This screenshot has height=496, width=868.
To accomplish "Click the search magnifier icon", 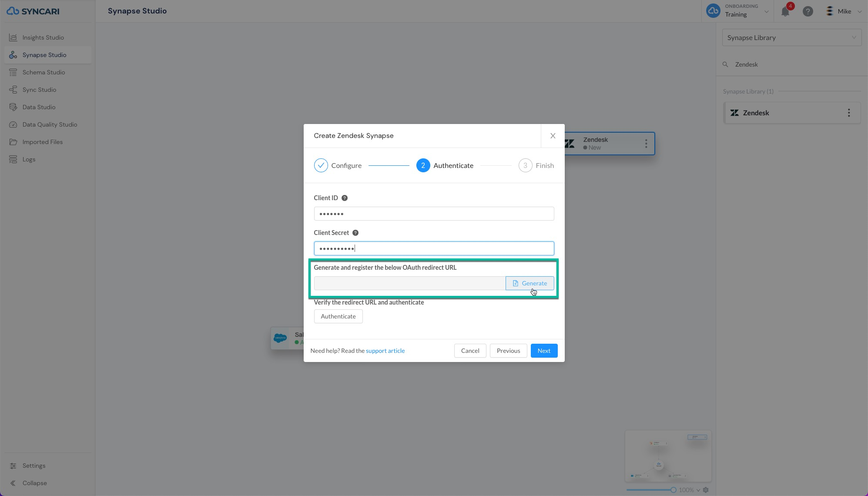I will point(725,64).
